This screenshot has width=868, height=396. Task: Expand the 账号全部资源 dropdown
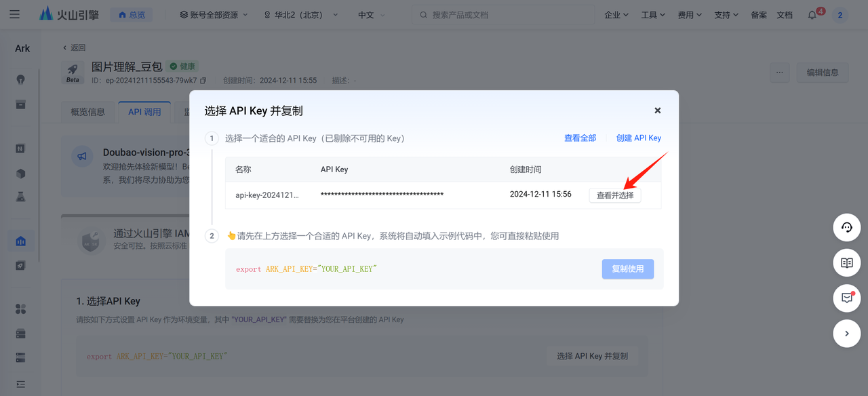(x=214, y=15)
